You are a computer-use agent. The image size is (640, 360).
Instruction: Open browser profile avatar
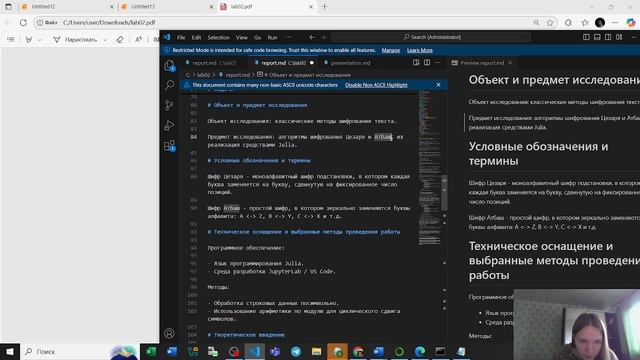coord(600,22)
